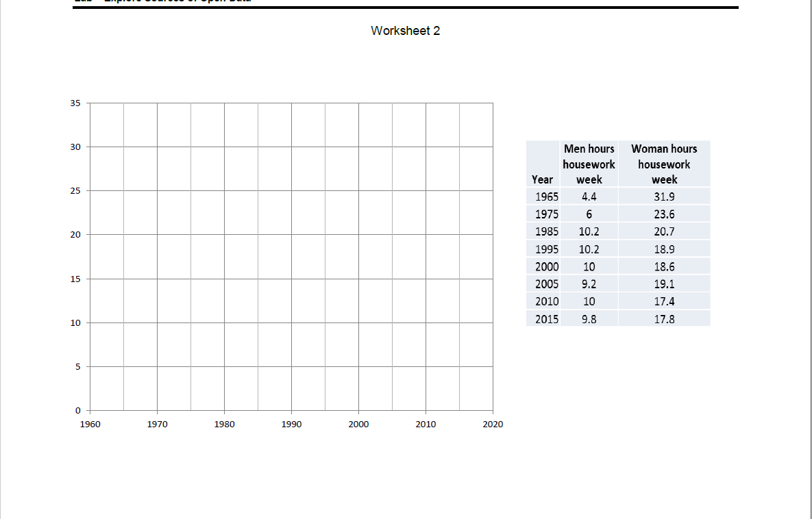Select men's value 6 for 1975
The width and height of the screenshot is (812, 519).
point(589,214)
